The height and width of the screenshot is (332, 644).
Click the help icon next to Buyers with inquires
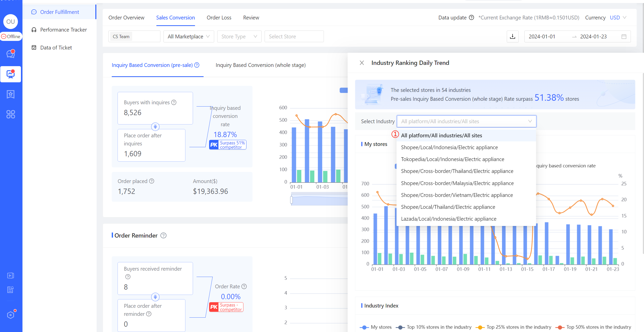(x=174, y=103)
